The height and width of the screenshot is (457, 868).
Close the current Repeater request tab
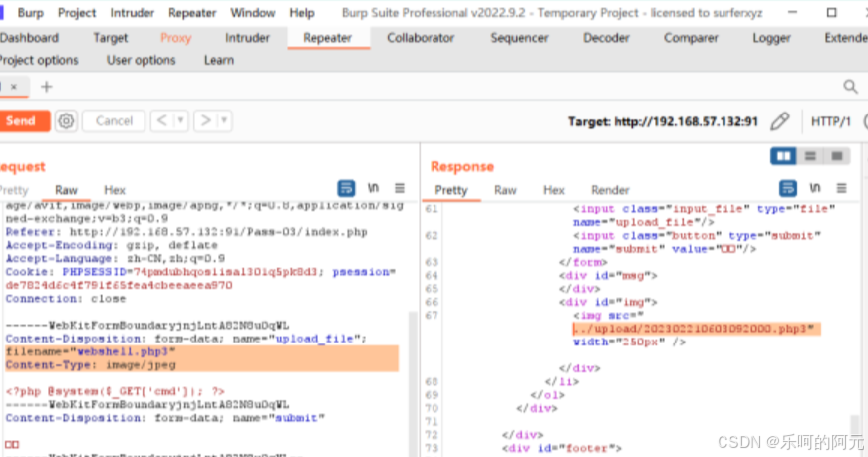coord(14,87)
